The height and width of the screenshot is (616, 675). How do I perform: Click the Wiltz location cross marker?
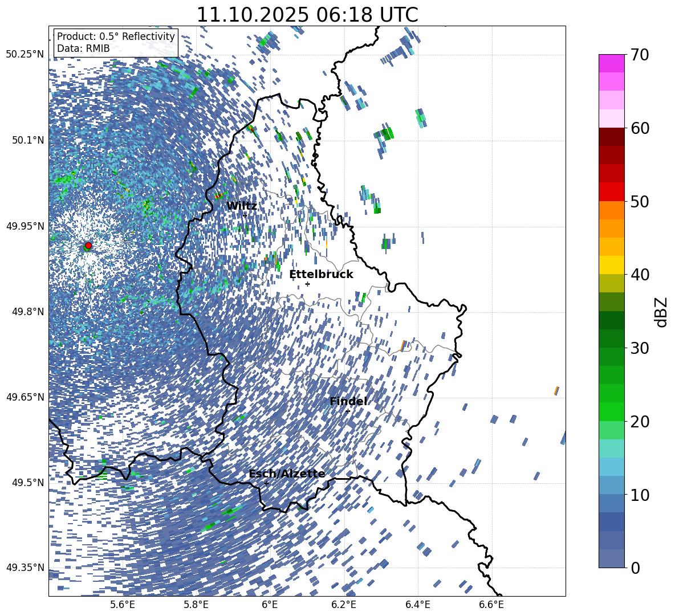245,215
